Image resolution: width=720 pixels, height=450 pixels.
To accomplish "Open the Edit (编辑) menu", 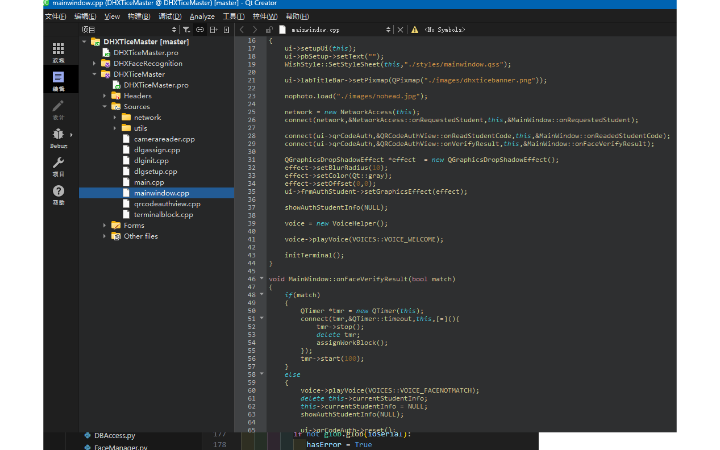I will pyautogui.click(x=85, y=17).
